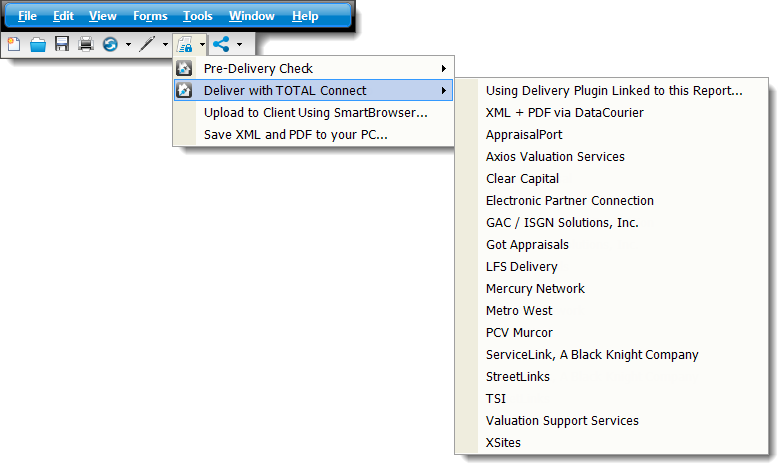Expand the dropdown arrow beside the Share icon

pyautogui.click(x=239, y=44)
